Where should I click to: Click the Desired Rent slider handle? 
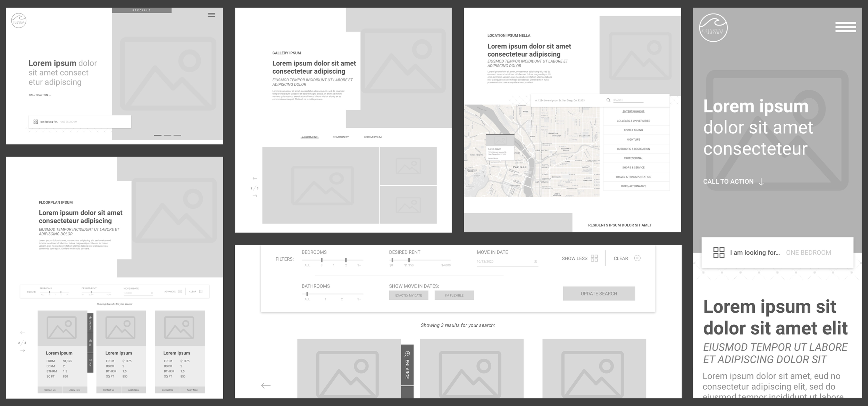tap(409, 260)
